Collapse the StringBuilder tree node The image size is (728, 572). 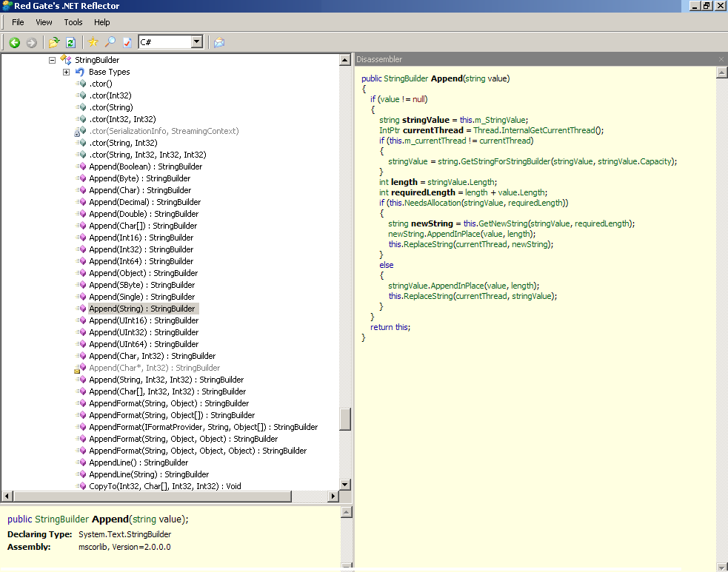click(x=52, y=60)
